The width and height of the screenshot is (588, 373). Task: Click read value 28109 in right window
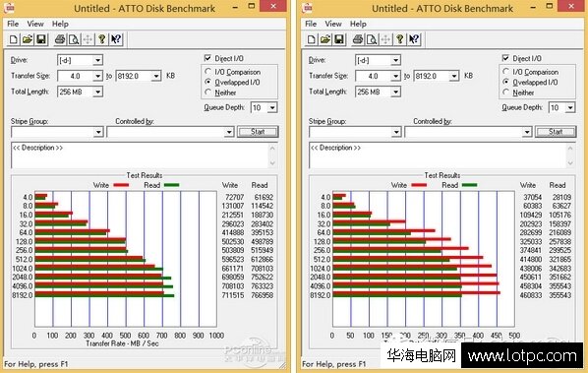coord(561,197)
